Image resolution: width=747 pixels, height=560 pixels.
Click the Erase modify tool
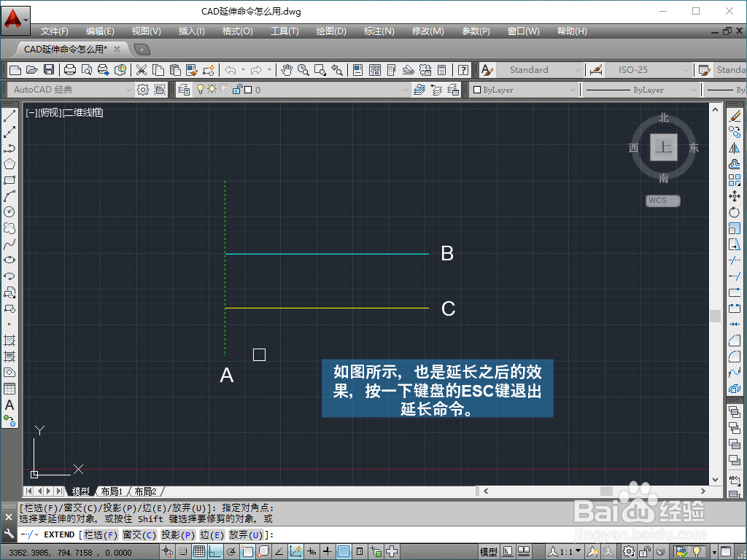tap(735, 116)
